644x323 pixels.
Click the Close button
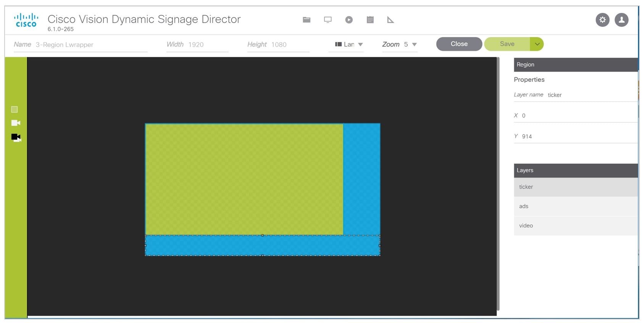coord(459,44)
